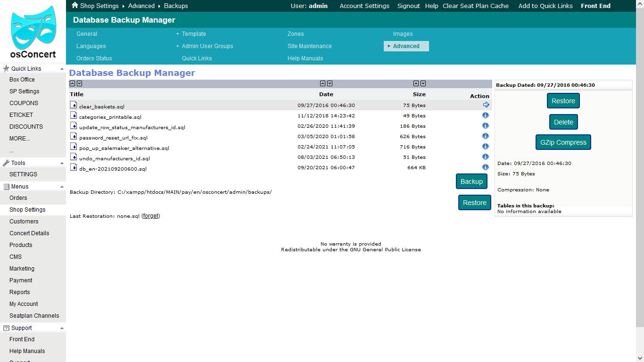Viewport: 644px width, 362px height.
Task: Click info icon for pop_up_salemaker_alternative.sql
Action: pyautogui.click(x=486, y=147)
